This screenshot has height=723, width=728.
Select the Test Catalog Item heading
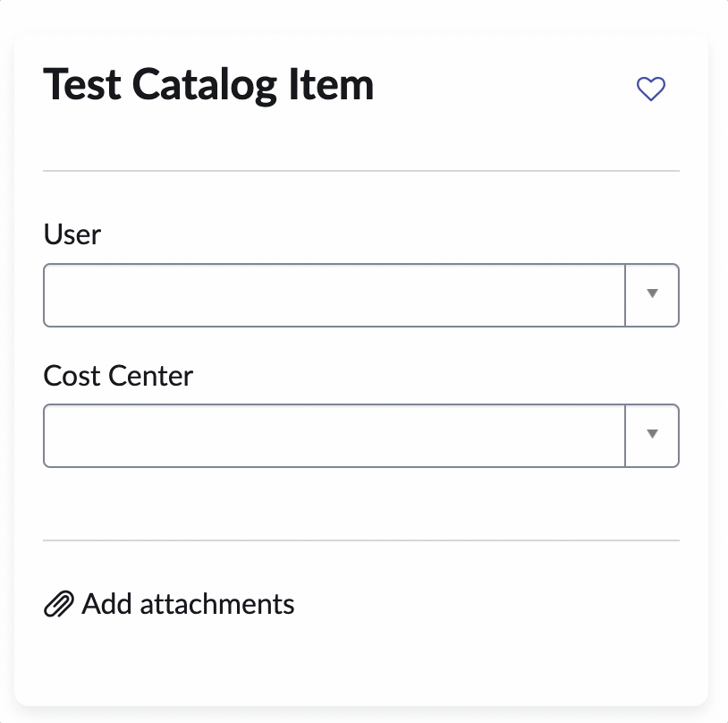point(208,86)
